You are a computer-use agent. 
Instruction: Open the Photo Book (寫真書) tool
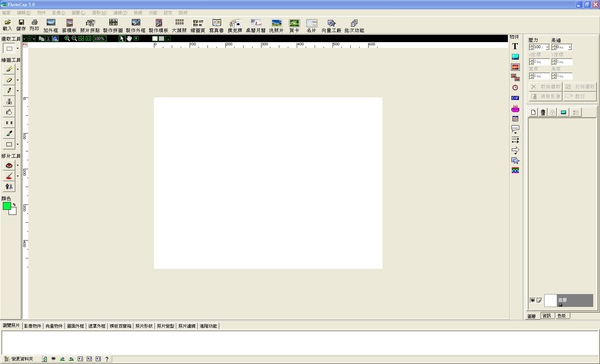216,26
